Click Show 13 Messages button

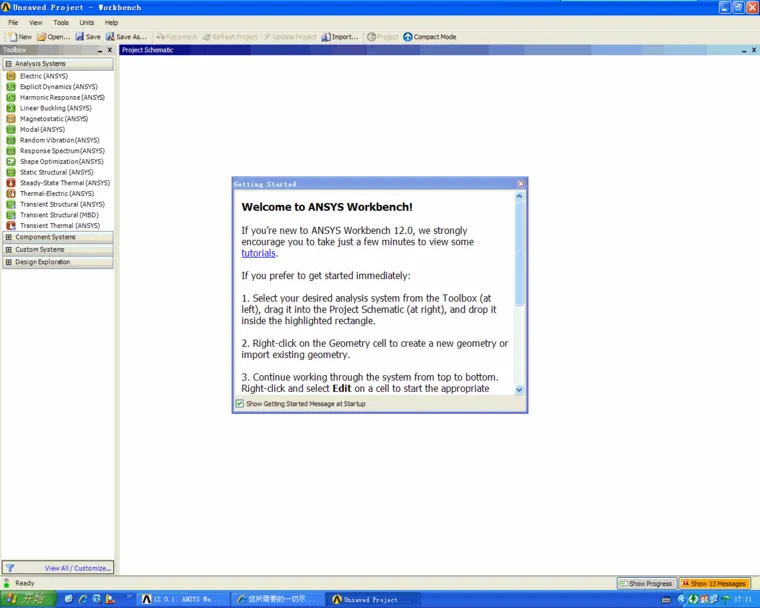click(714, 584)
